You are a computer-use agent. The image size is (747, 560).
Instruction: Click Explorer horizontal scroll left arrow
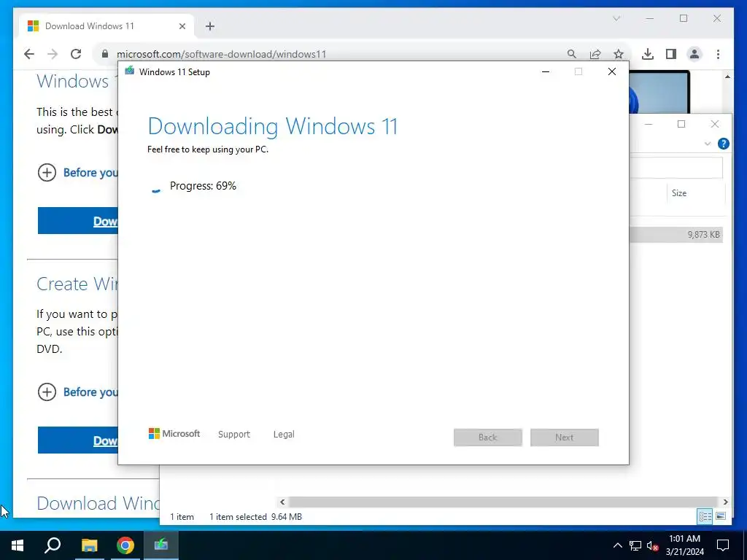(282, 502)
